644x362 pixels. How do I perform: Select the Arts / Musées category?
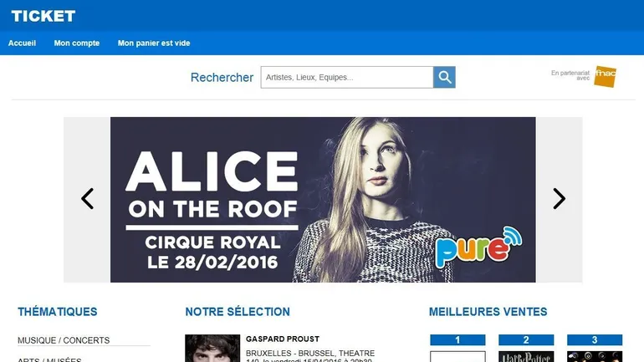click(49, 359)
